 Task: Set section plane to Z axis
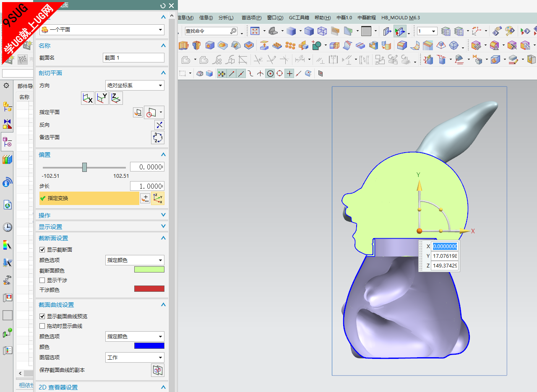[116, 98]
